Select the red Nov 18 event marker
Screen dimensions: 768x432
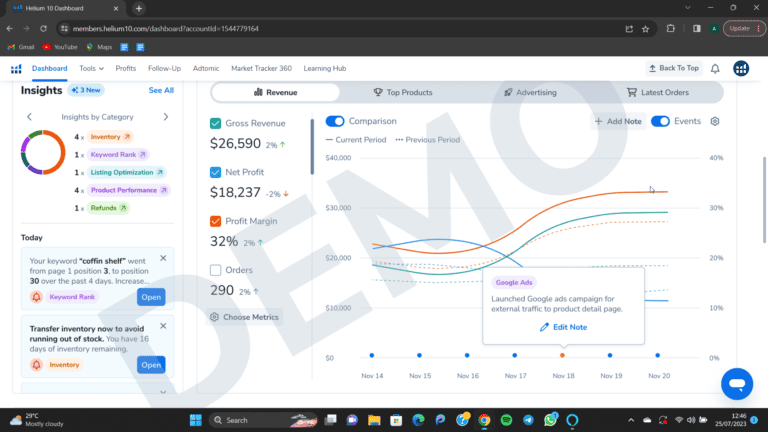562,355
